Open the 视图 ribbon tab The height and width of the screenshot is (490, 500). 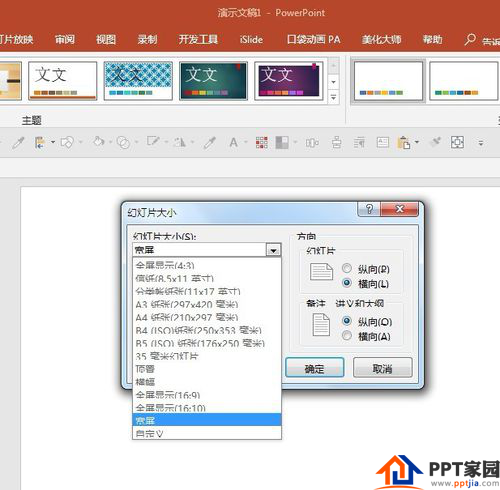[106, 40]
